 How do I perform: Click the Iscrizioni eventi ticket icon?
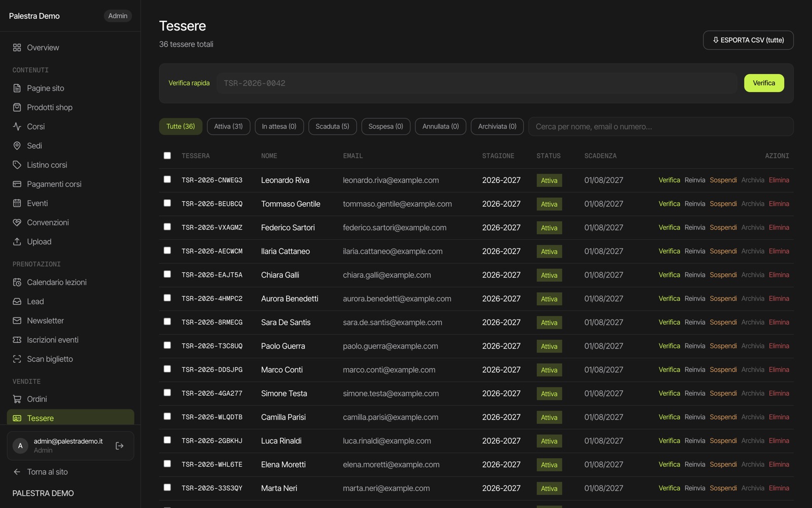click(17, 340)
